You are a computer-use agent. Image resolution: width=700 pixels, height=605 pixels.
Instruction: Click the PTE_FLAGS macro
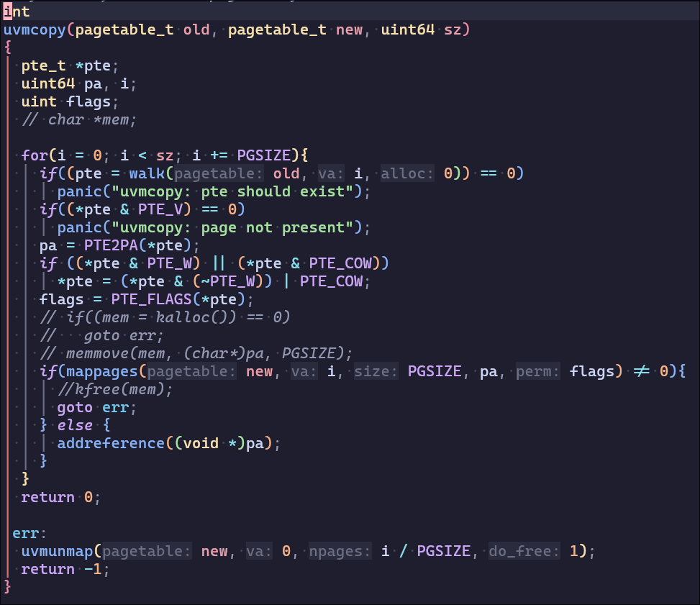pos(137,299)
